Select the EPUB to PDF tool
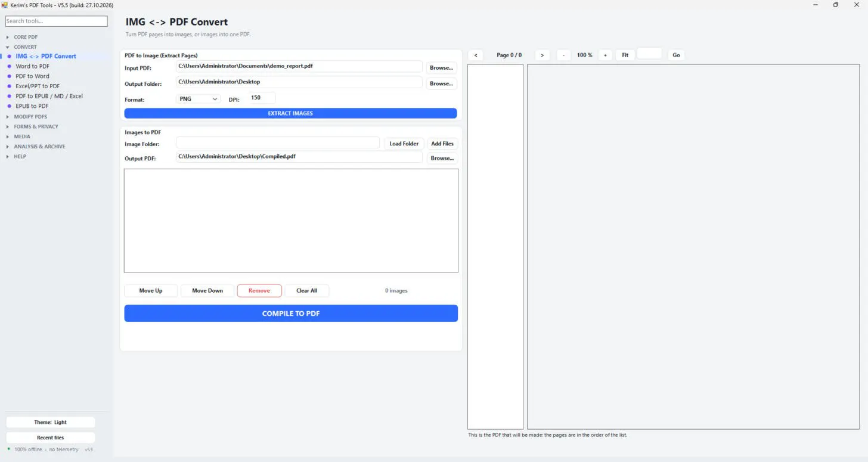 (x=32, y=106)
